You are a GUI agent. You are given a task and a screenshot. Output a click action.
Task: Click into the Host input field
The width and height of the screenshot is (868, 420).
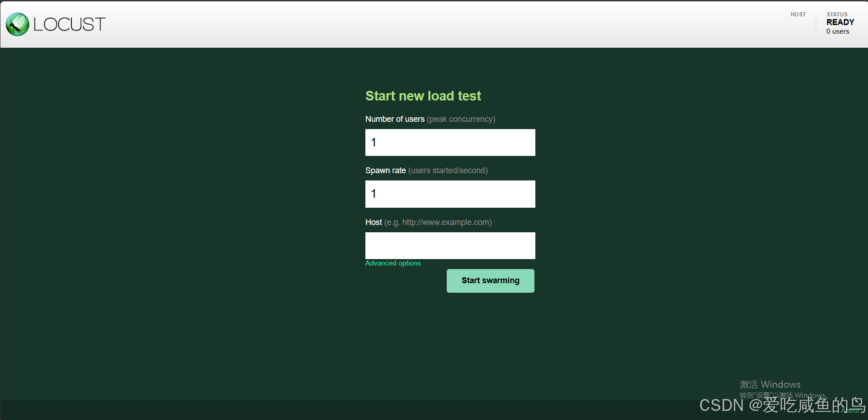[450, 245]
